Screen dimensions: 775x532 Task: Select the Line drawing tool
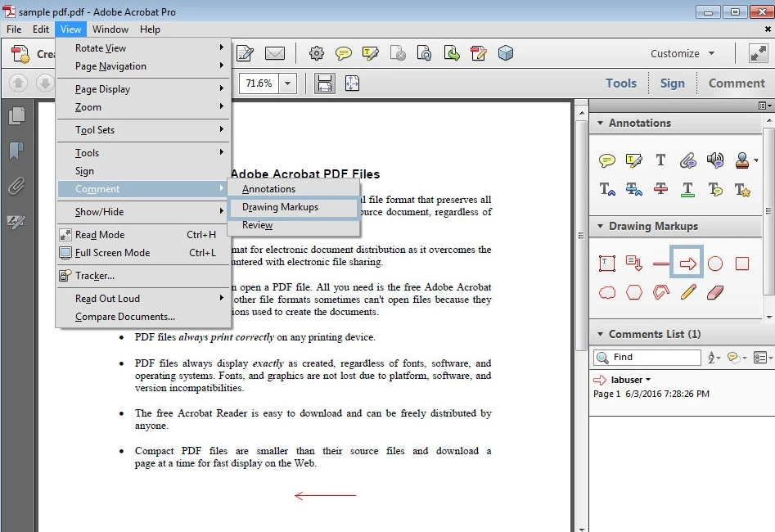[x=660, y=264]
